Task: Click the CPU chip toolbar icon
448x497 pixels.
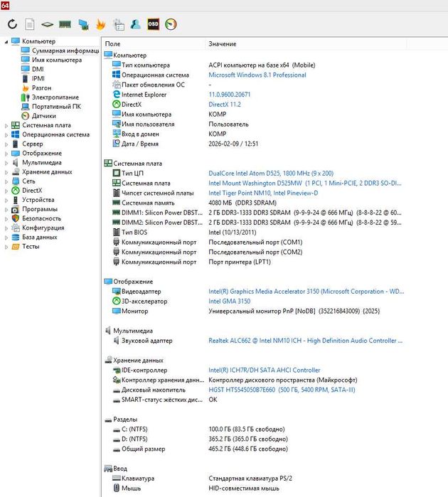Action: [x=47, y=24]
